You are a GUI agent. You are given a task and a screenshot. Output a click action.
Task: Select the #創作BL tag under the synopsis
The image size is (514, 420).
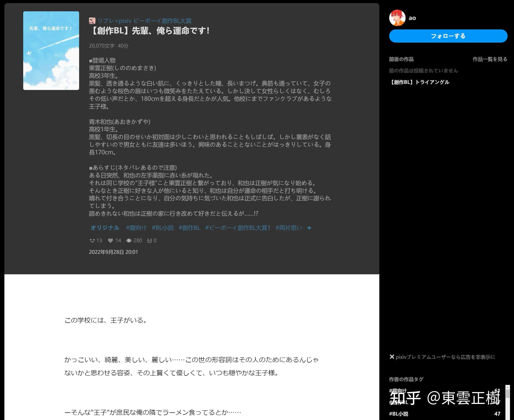pyautogui.click(x=189, y=228)
